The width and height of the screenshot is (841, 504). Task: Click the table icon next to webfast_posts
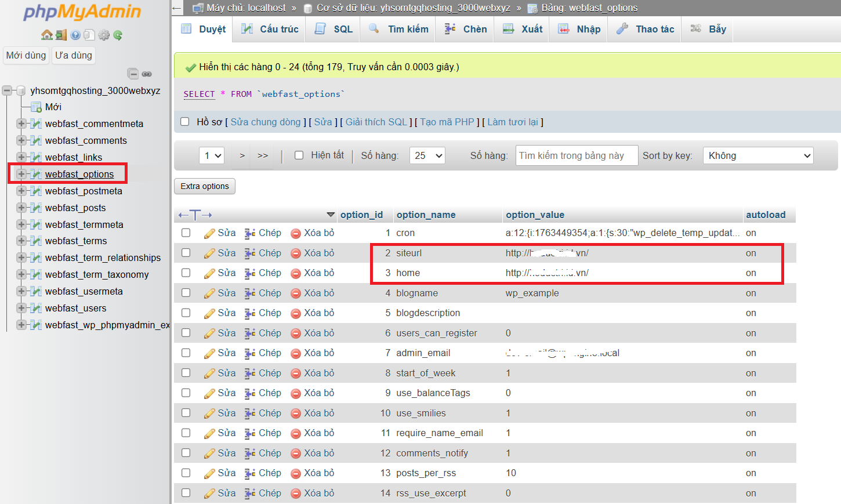[36, 208]
